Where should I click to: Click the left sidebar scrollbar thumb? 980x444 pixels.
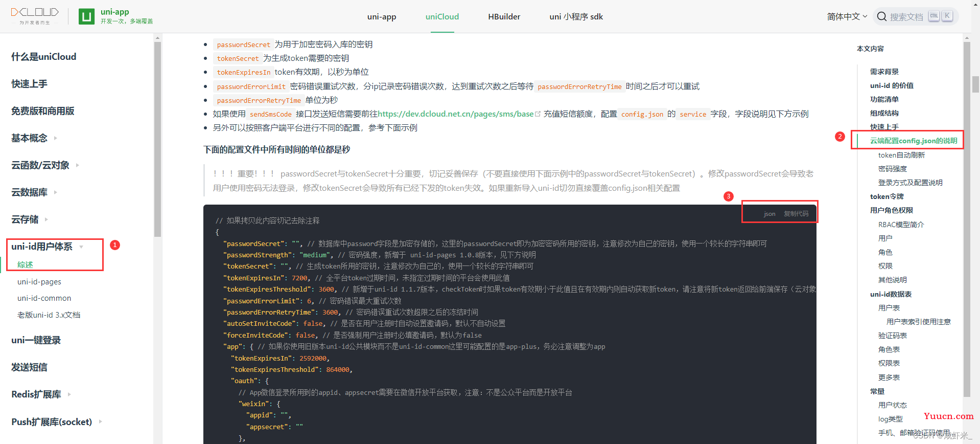(157, 139)
